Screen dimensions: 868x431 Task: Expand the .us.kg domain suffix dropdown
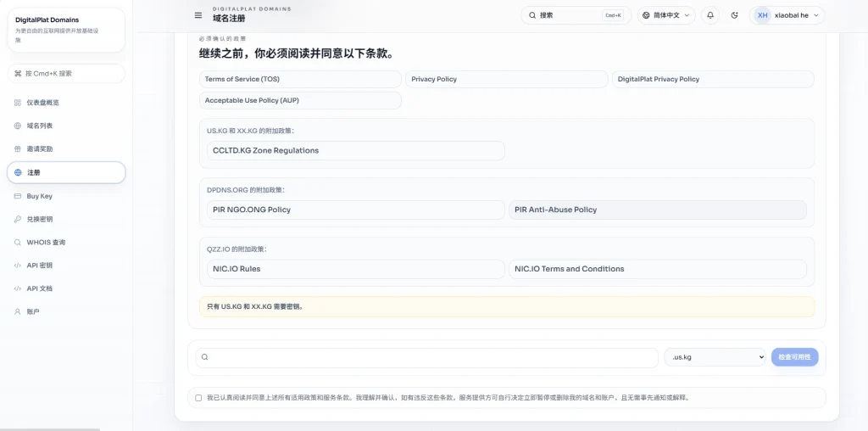point(715,357)
